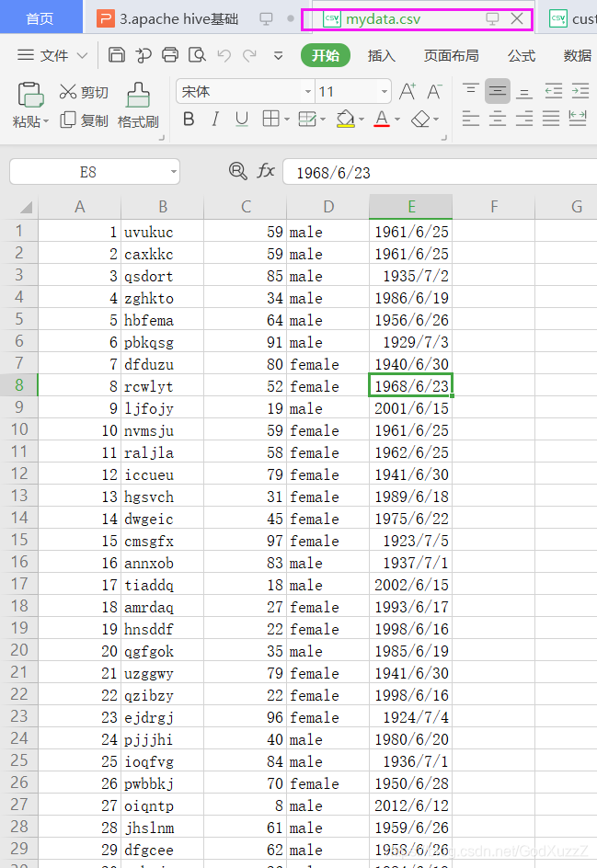Click the Copy icon
597x868 pixels.
(67, 120)
